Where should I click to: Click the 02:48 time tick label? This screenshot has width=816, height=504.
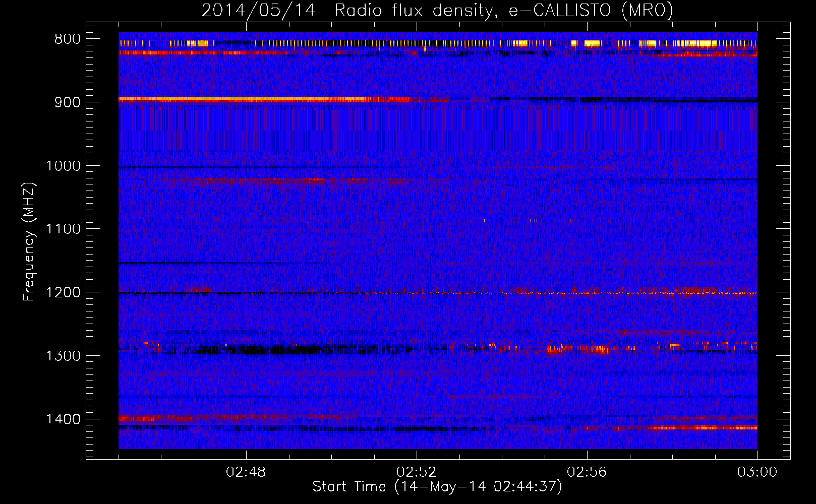tap(246, 472)
